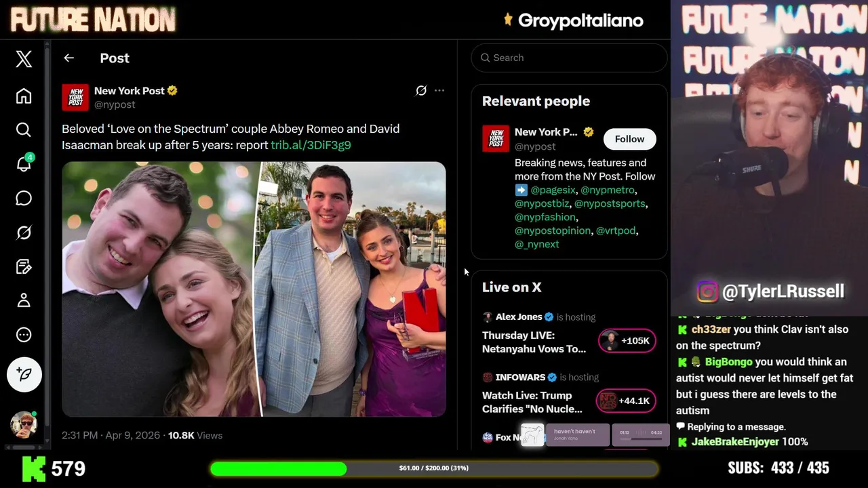Open the trib.al/3DiF3g9 link
The height and width of the screenshot is (488, 868).
[311, 145]
